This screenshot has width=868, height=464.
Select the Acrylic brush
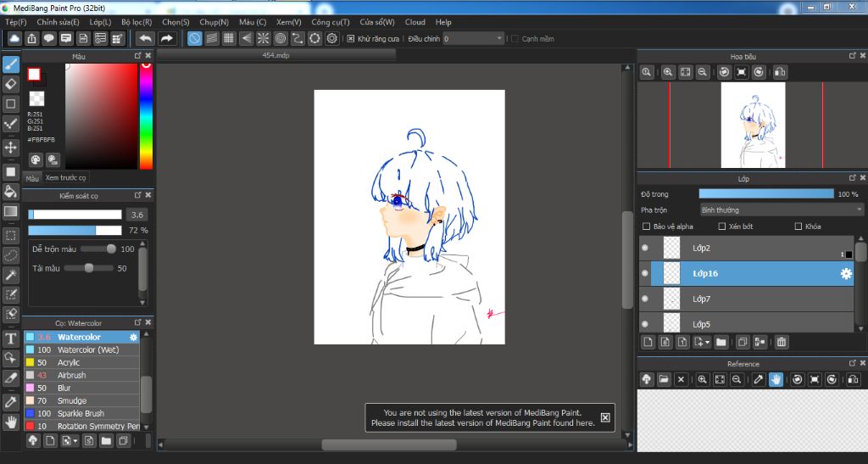pyautogui.click(x=81, y=363)
